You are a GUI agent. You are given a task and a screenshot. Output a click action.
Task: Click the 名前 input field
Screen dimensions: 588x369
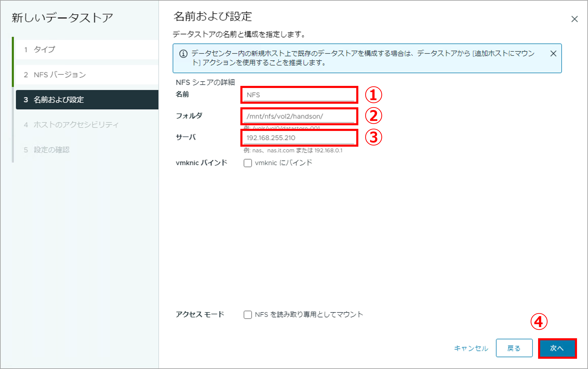coord(299,95)
